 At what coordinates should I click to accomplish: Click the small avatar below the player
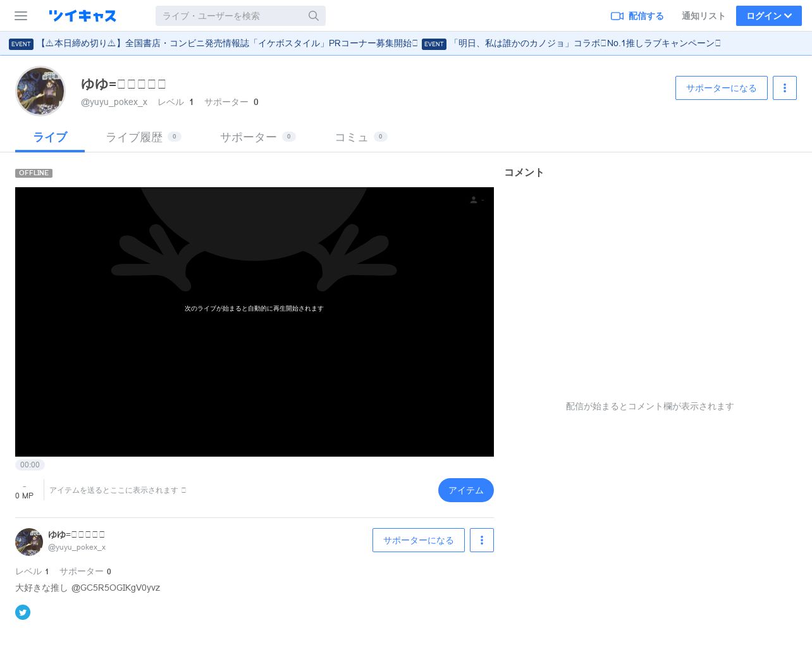coord(29,542)
